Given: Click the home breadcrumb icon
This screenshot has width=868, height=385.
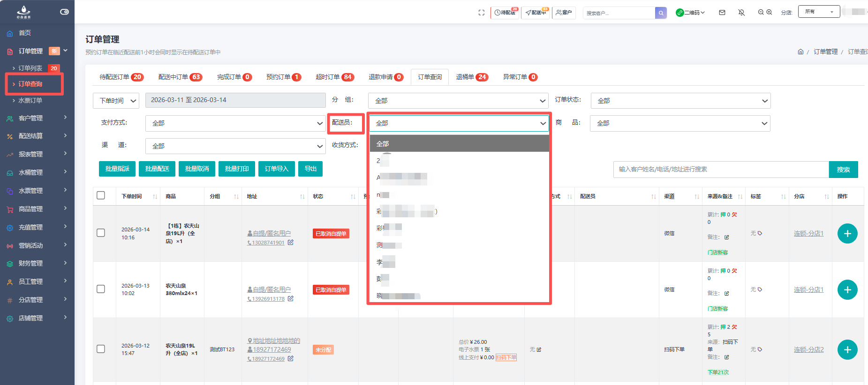Looking at the screenshot, I should pyautogui.click(x=800, y=52).
